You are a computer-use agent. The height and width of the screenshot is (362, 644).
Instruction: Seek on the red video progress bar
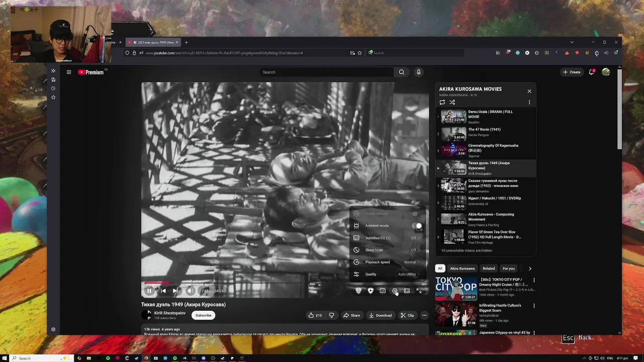tap(285, 283)
